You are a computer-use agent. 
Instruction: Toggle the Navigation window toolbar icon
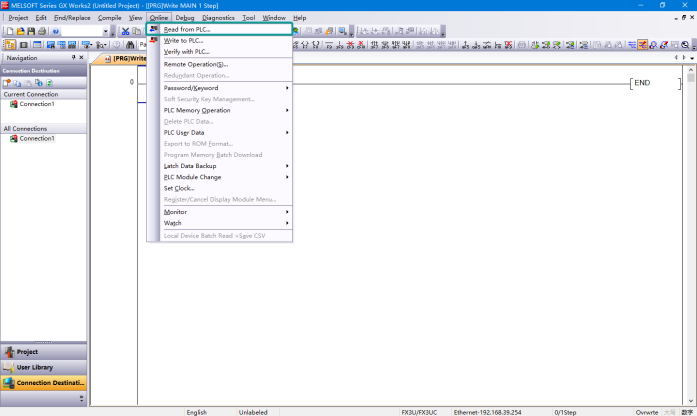click(x=10, y=45)
